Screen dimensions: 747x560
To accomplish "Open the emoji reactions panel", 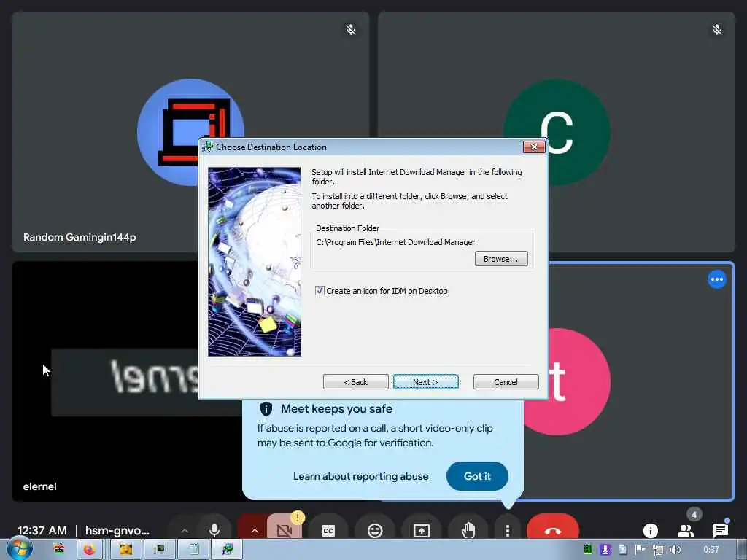I will click(x=375, y=529).
